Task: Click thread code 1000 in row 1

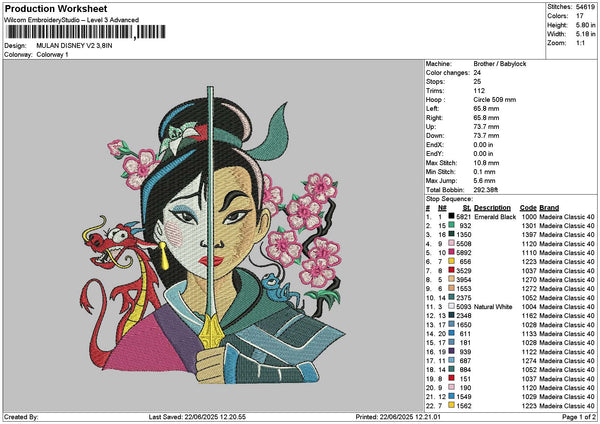Action: [529, 217]
